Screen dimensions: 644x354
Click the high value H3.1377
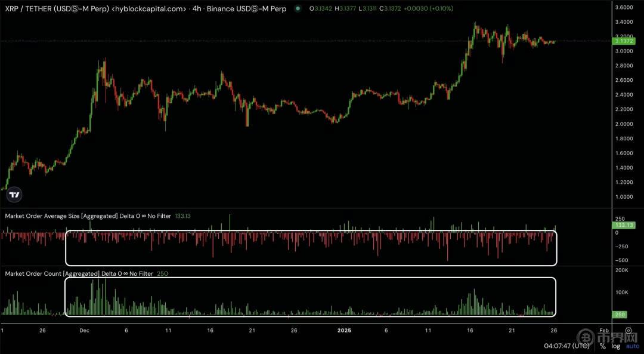point(346,8)
